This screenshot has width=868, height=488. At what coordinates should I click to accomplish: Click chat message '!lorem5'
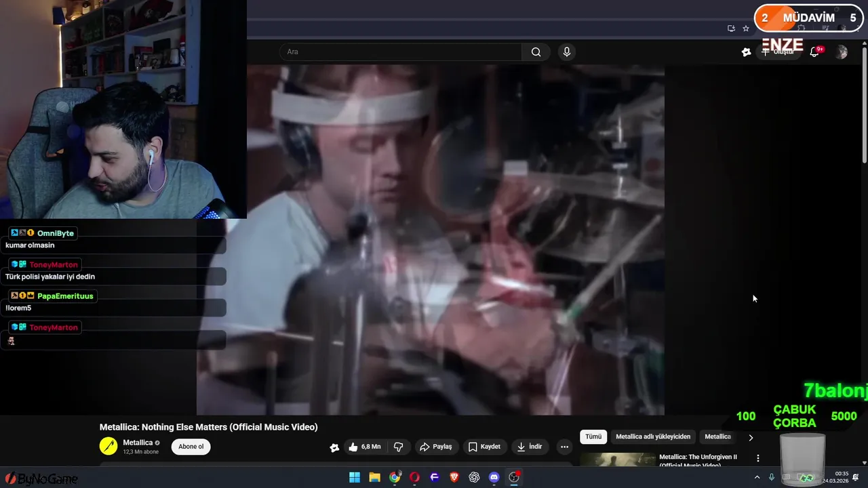click(18, 308)
